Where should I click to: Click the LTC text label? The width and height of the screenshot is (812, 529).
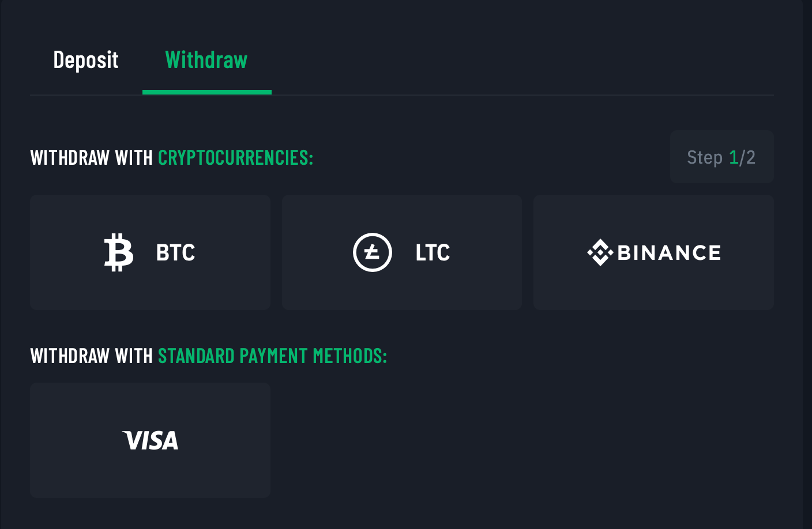433,252
